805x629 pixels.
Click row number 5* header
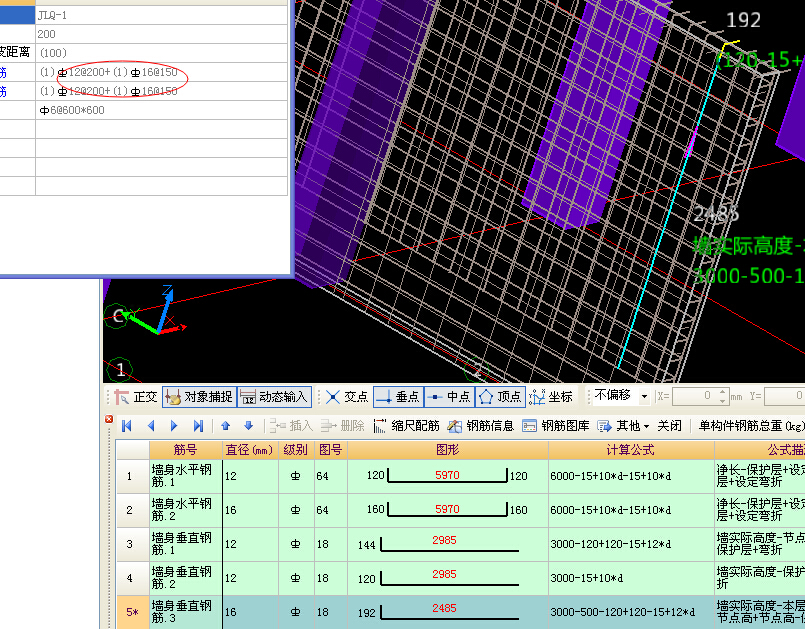click(x=132, y=612)
